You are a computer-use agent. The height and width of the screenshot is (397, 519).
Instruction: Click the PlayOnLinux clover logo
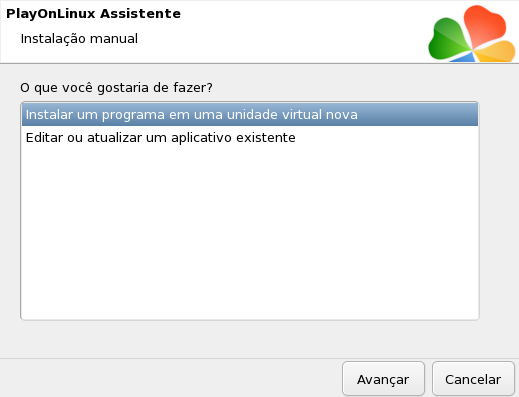tap(472, 34)
